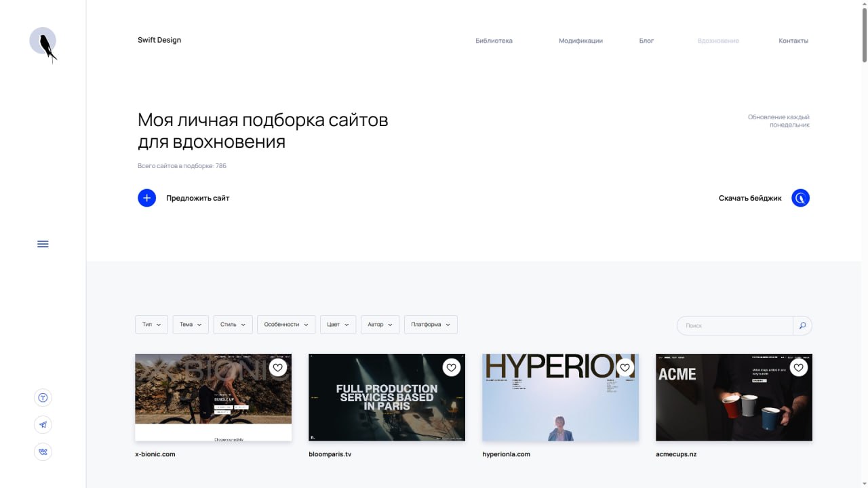Open the VK social icon
868x488 pixels.
click(43, 452)
